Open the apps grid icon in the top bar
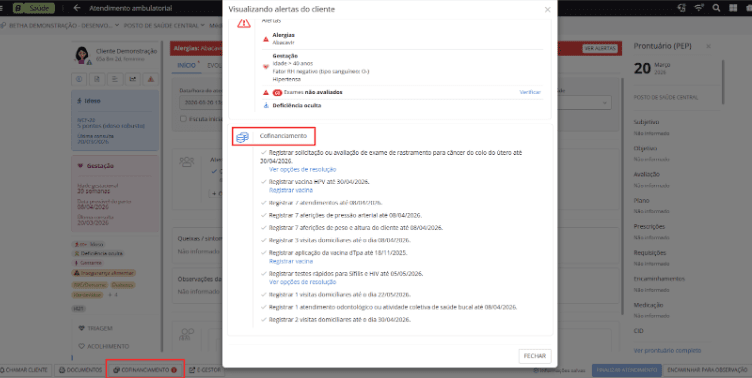 point(733,8)
